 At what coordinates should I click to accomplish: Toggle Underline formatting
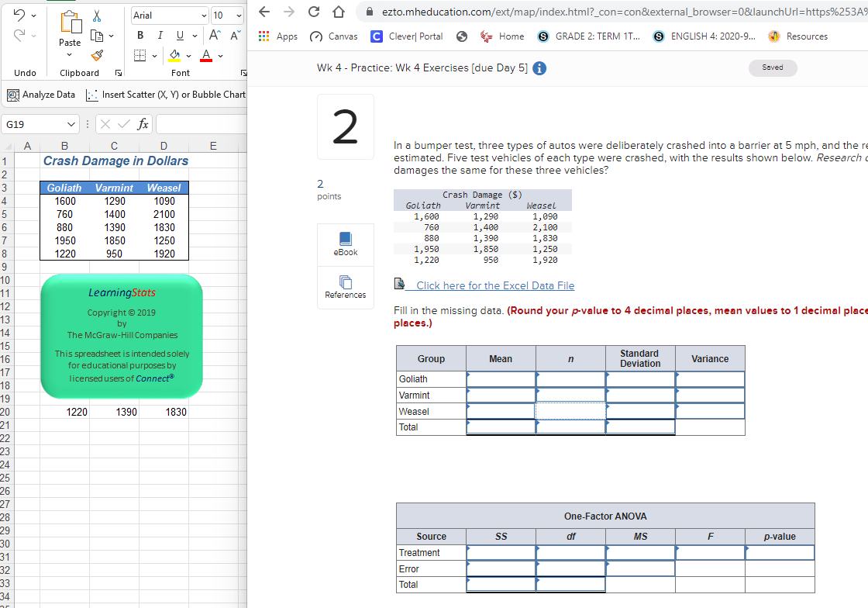click(179, 36)
